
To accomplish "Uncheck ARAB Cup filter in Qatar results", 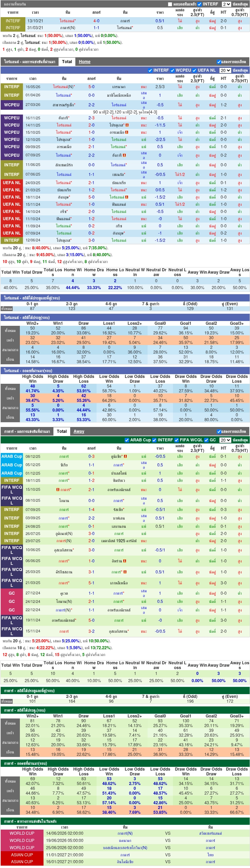I will tap(127, 440).
